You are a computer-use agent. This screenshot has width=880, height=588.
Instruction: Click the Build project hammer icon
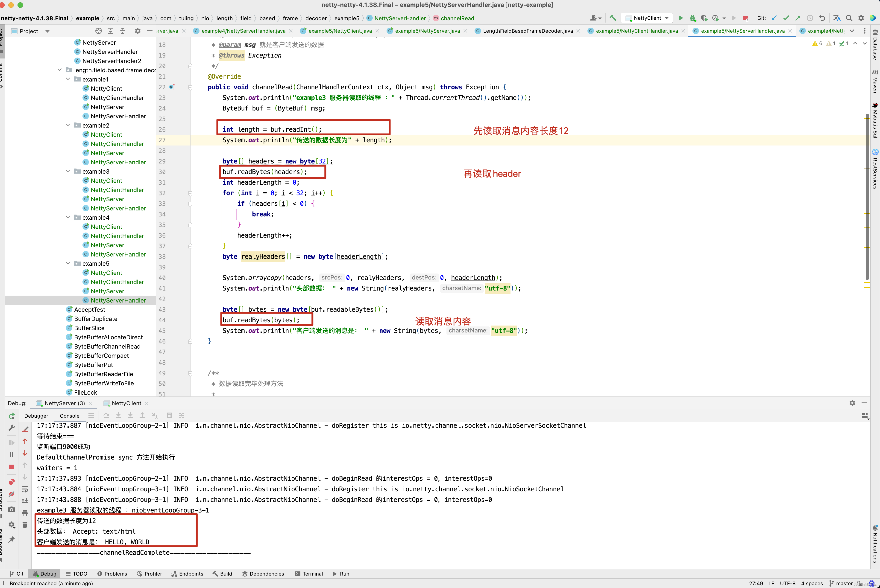613,18
